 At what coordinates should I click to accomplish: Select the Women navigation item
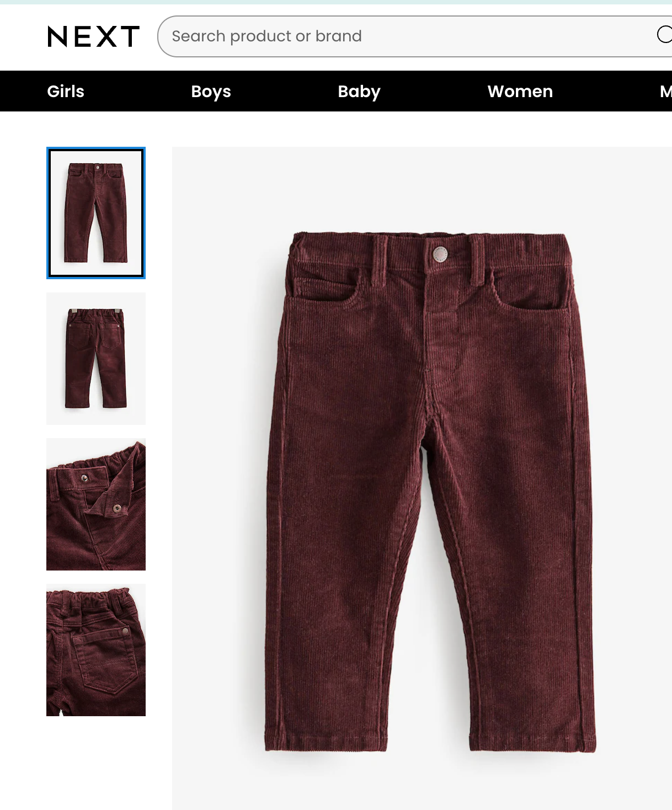click(520, 91)
